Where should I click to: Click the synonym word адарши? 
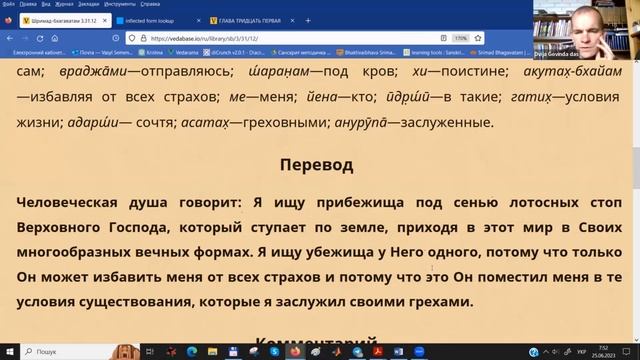pyautogui.click(x=93, y=122)
